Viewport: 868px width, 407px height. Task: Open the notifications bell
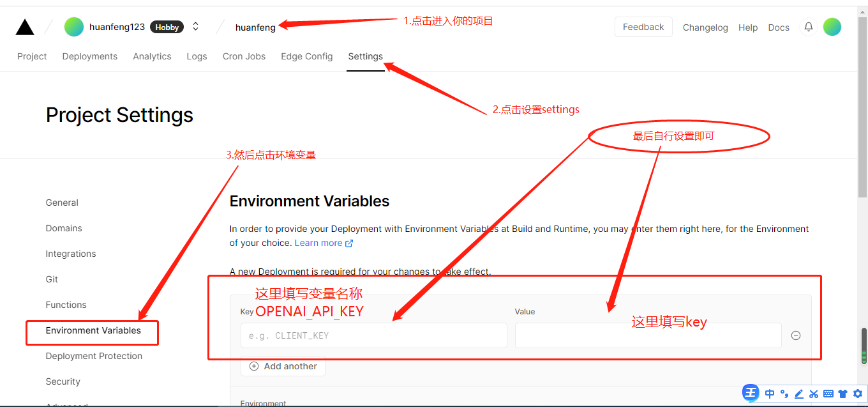tap(808, 27)
